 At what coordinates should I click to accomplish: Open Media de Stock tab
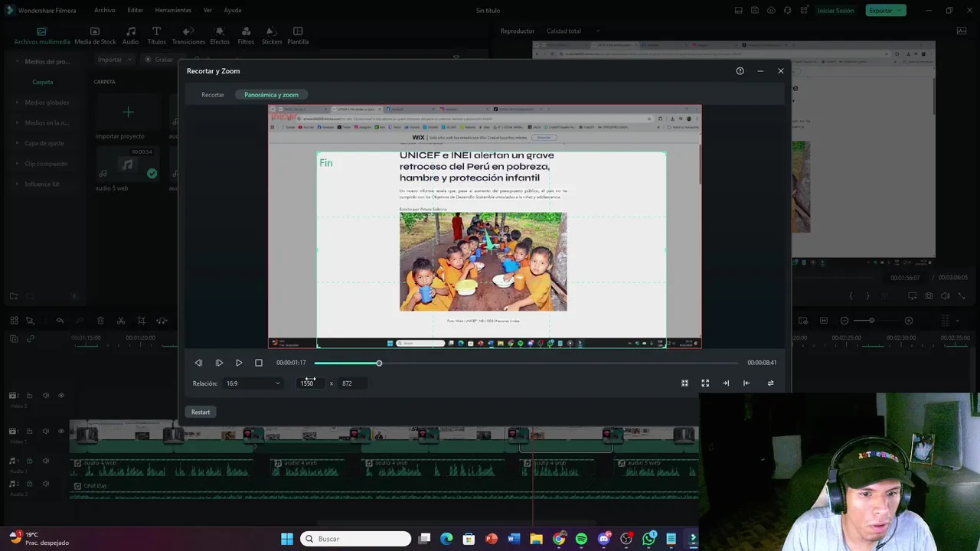95,36
